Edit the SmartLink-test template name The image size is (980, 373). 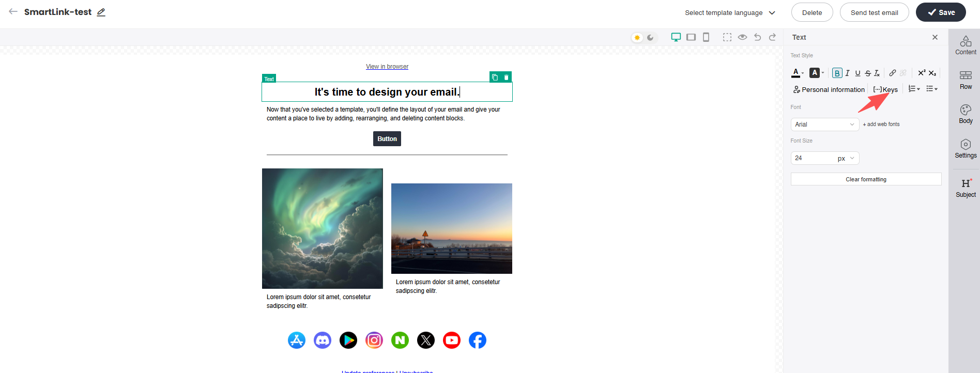pos(101,12)
